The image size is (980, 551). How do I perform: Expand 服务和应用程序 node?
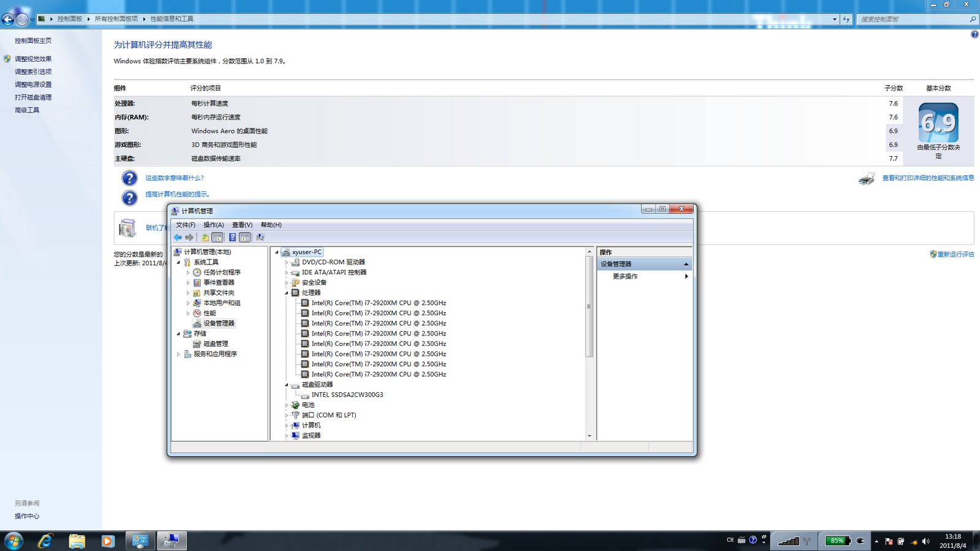pyautogui.click(x=179, y=354)
